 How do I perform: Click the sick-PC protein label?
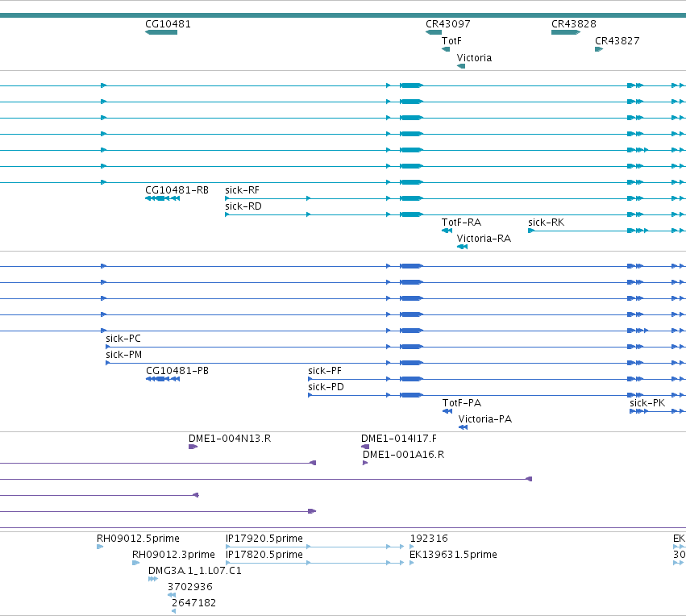123,338
